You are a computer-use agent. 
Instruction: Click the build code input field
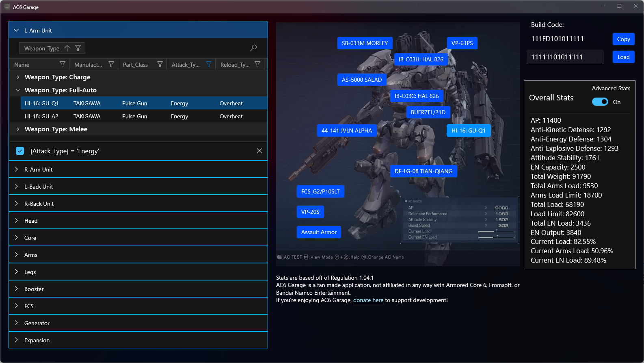565,57
